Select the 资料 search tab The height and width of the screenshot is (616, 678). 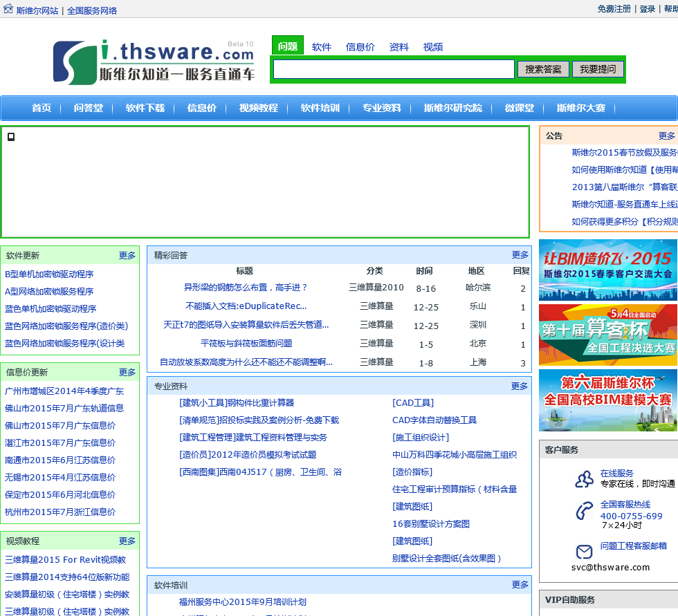pos(398,47)
